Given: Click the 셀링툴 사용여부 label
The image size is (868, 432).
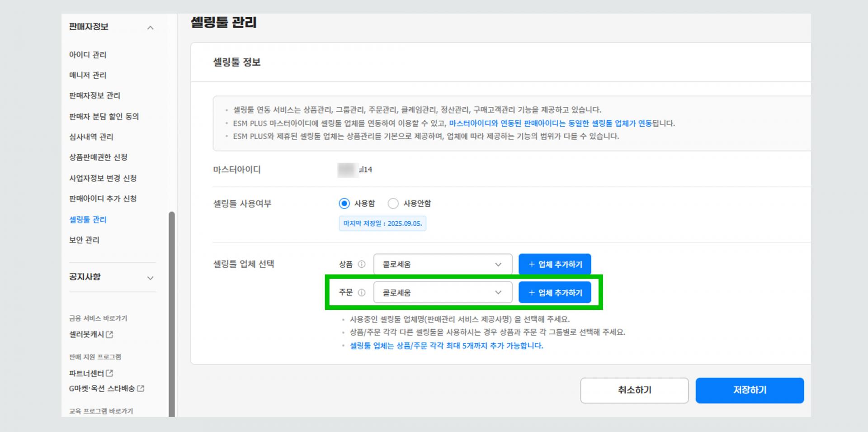Looking at the screenshot, I should click(242, 204).
